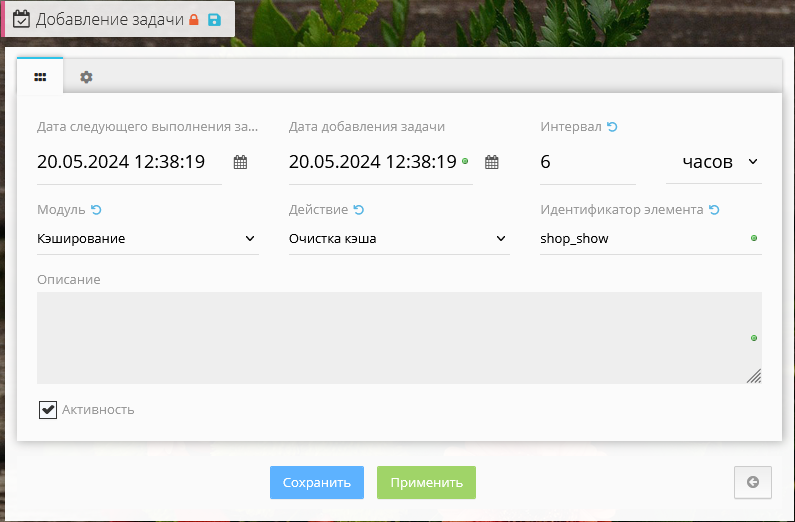Click the interval number field with 6

(586, 162)
